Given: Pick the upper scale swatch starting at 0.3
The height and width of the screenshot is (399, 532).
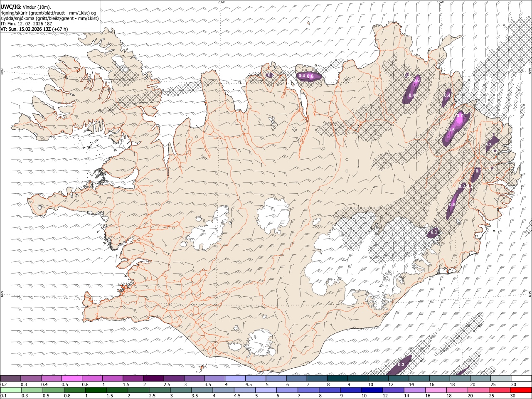Looking at the screenshot, I should click(x=31, y=378).
